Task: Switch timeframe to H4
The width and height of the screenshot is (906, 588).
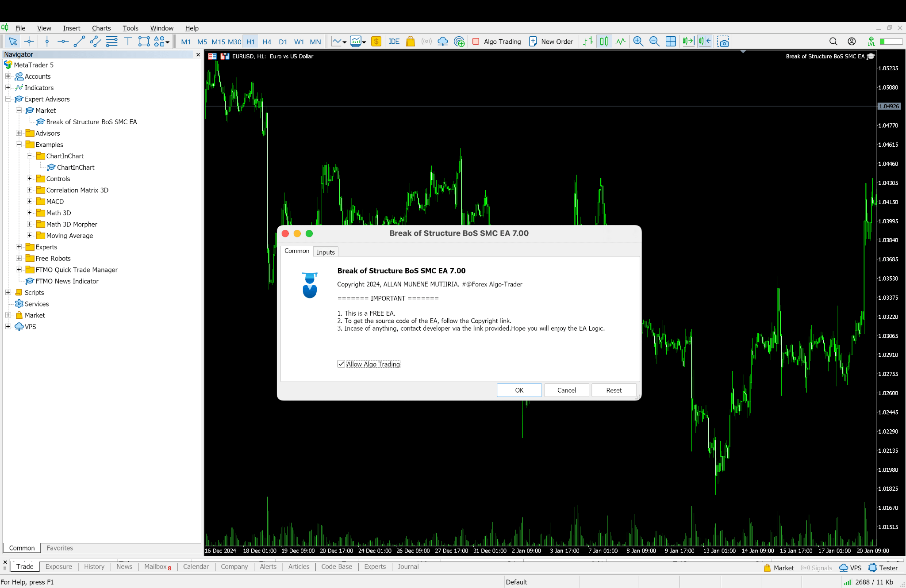Action: coord(267,42)
